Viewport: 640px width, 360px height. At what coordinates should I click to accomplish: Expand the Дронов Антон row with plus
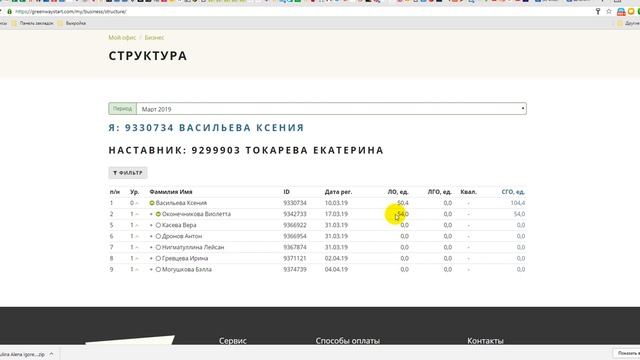[x=151, y=236]
